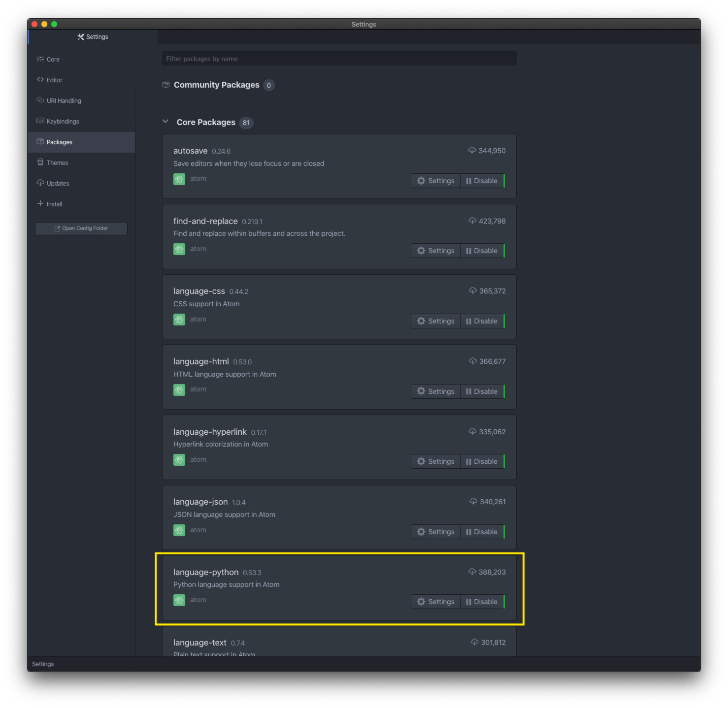The width and height of the screenshot is (728, 708).
Task: Click the language-text package name
Action: tap(200, 643)
